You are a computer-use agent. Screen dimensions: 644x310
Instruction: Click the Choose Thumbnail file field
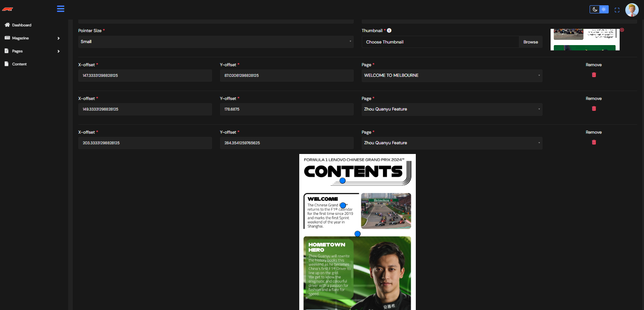click(x=440, y=42)
